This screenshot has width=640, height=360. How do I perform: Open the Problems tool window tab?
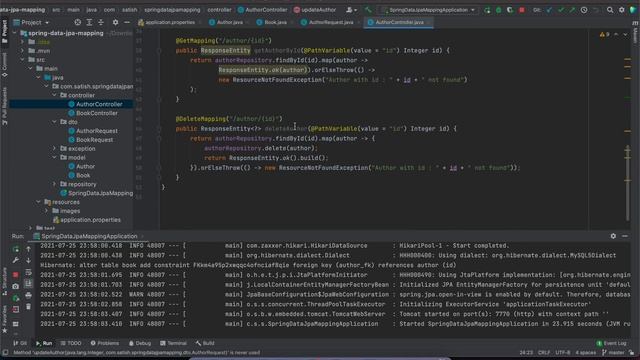point(105,343)
